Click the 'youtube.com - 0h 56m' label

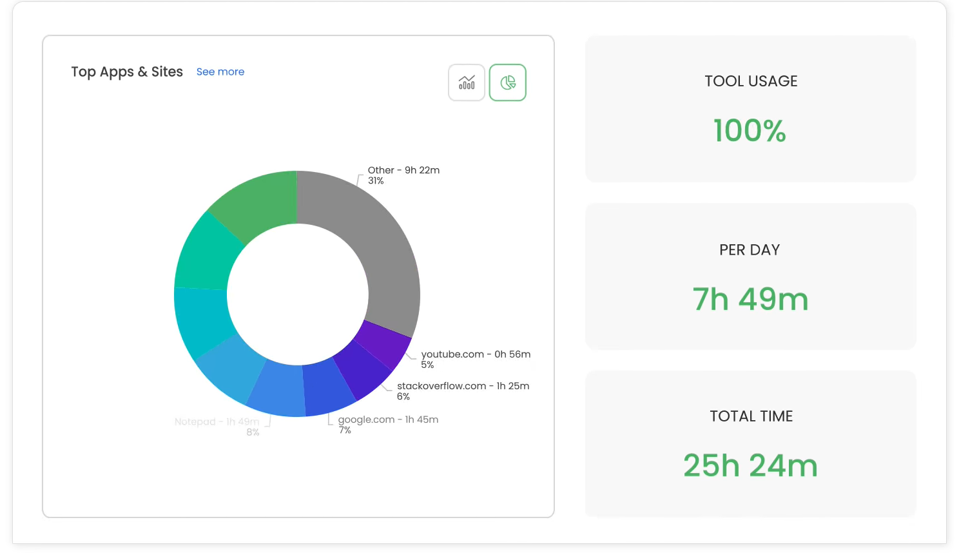tap(476, 354)
